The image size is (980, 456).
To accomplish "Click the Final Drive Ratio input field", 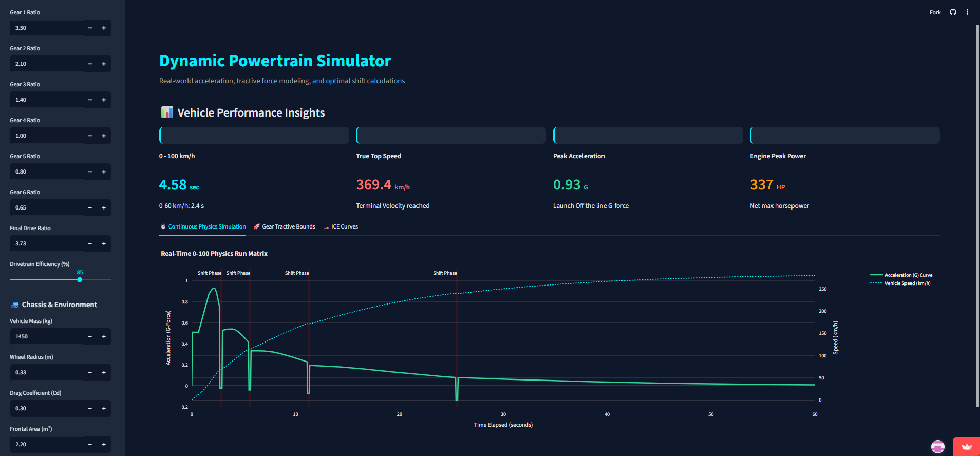I will (x=46, y=243).
